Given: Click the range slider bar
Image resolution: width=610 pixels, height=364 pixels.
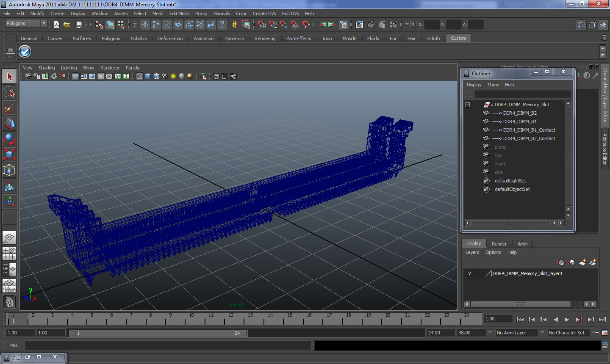Looking at the screenshot, I should click(x=158, y=333).
